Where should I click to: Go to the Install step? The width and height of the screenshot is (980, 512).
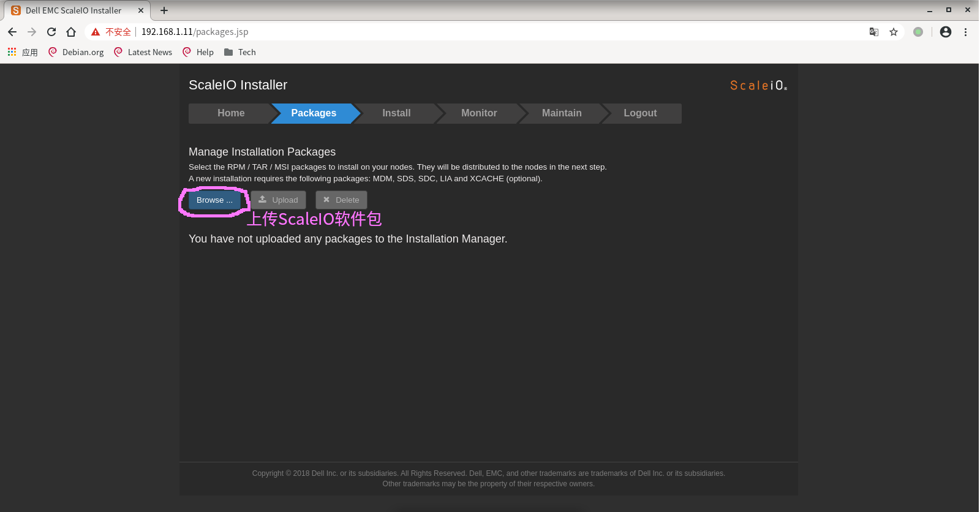(x=396, y=113)
